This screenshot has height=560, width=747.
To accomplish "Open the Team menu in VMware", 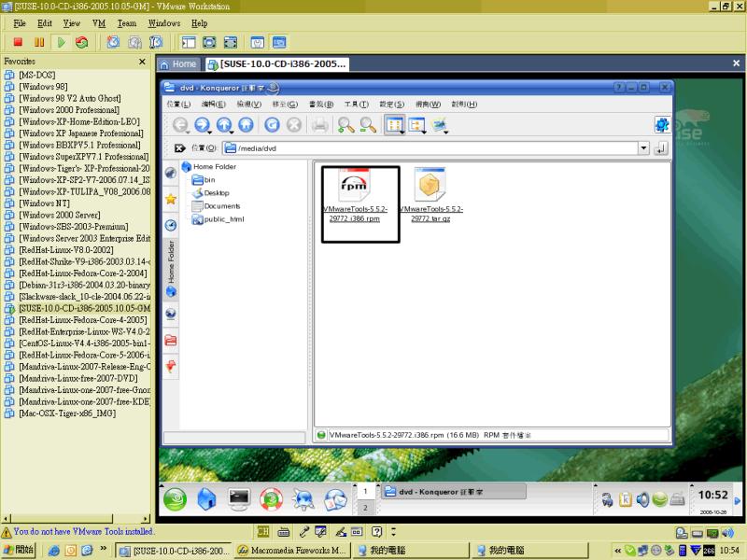I will (127, 23).
